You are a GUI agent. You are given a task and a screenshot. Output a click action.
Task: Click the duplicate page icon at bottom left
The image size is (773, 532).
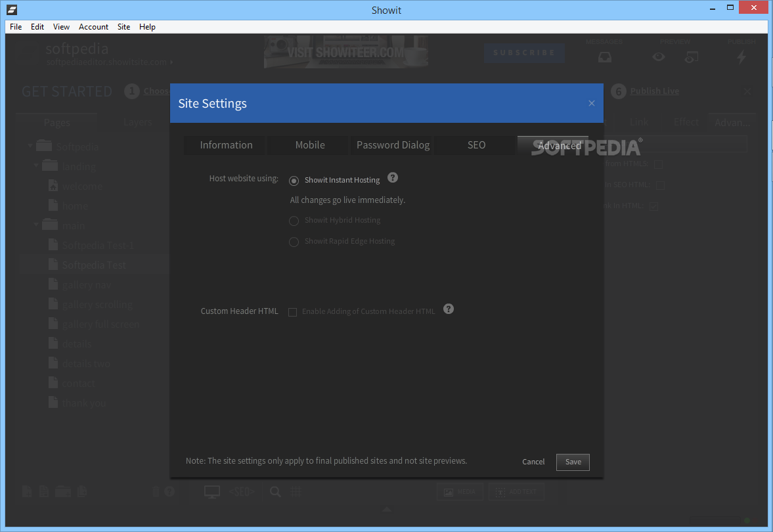point(82,491)
